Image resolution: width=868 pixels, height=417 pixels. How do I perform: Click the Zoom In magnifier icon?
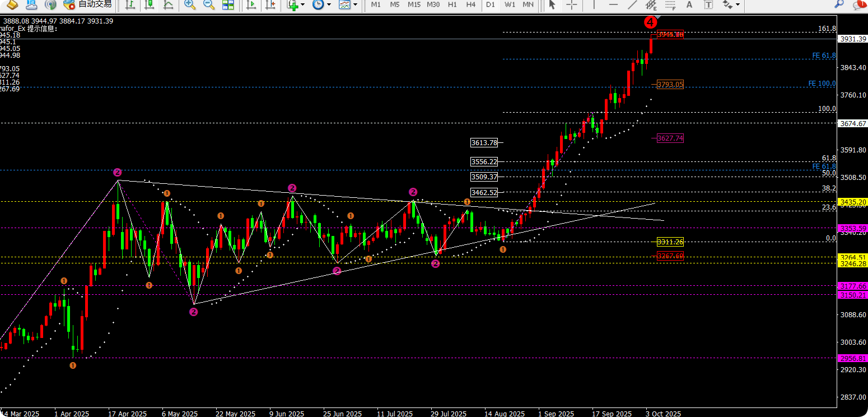190,4
